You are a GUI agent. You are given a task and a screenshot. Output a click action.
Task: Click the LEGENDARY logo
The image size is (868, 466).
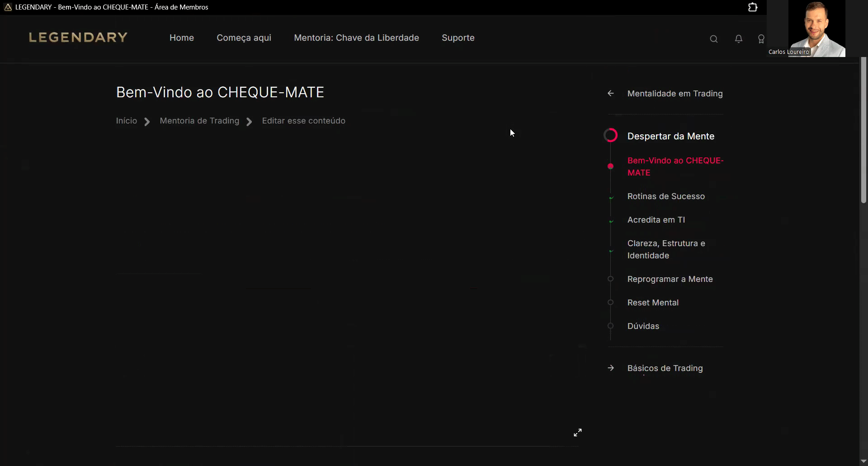click(78, 38)
